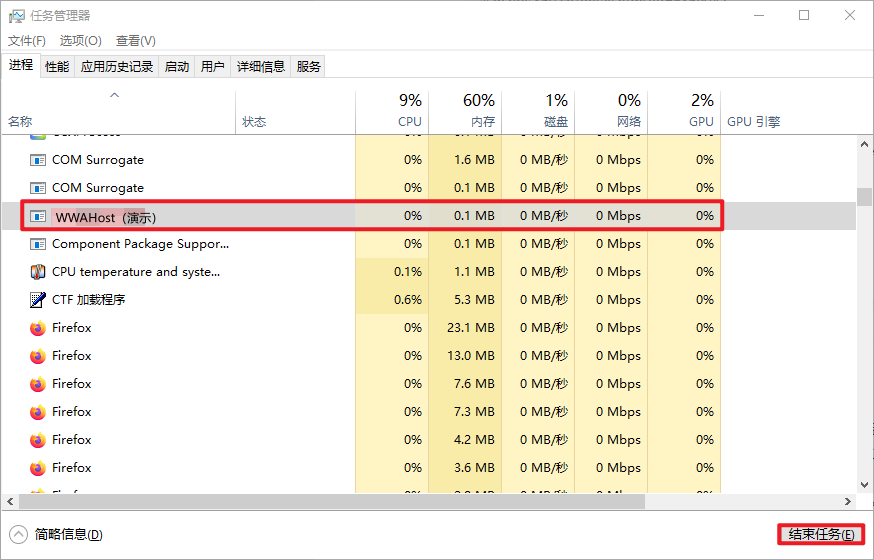Click the Firefox icon using 23.1 MB
This screenshot has height=560, width=874.
click(x=38, y=328)
